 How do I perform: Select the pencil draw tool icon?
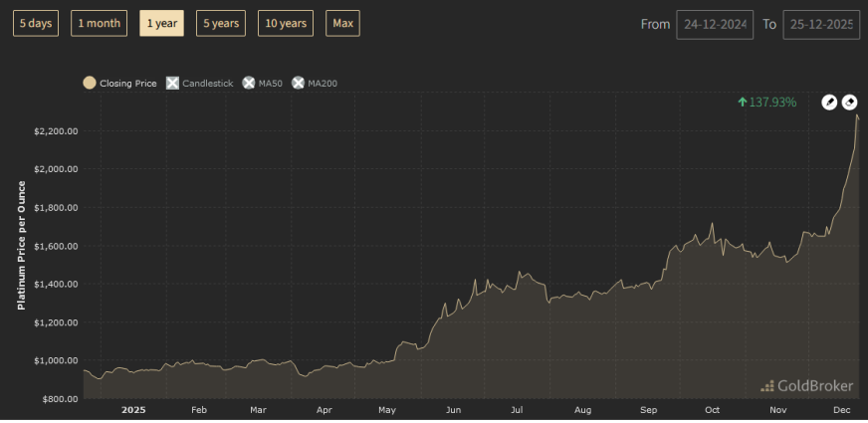click(x=829, y=102)
